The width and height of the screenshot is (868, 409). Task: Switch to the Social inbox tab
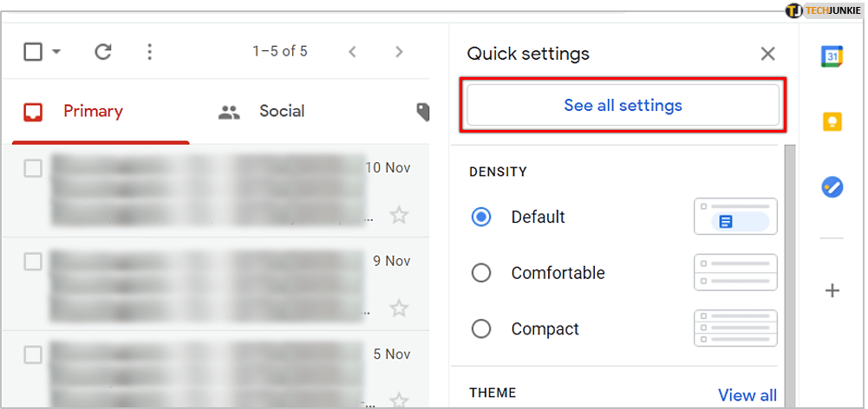click(x=281, y=111)
